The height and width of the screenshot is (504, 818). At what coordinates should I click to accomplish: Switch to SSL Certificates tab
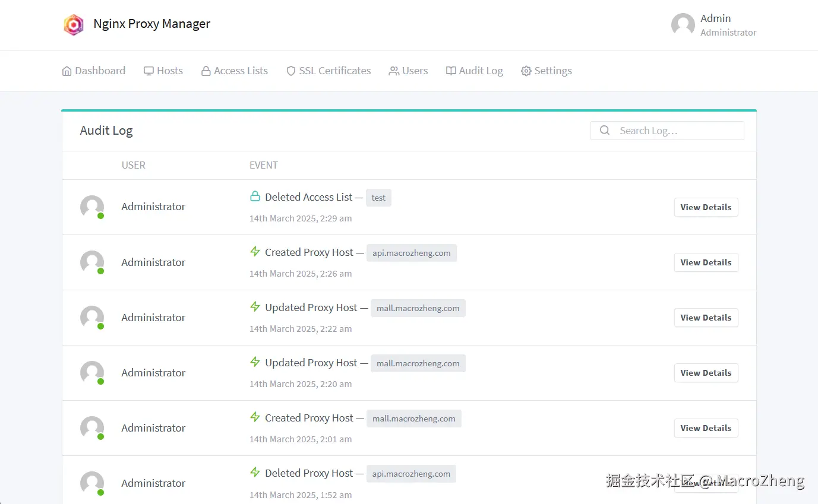click(329, 71)
